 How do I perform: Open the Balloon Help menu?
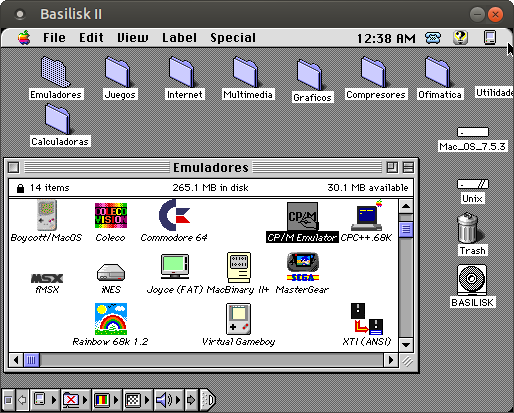[x=461, y=38]
